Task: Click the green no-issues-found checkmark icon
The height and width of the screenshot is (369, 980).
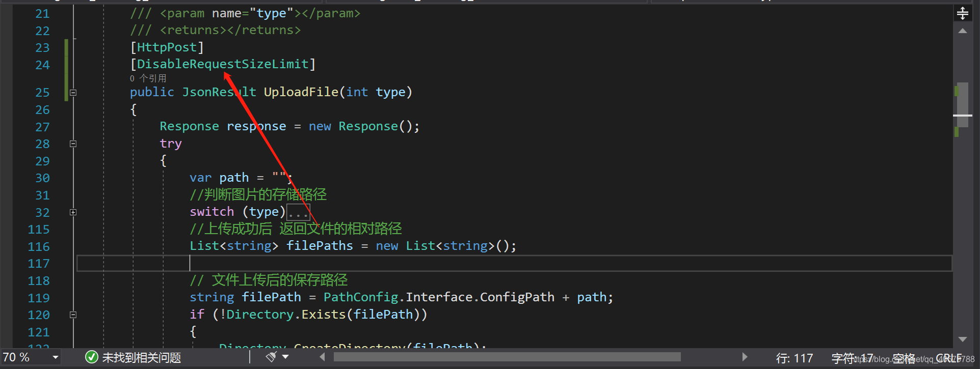Action: tap(92, 357)
